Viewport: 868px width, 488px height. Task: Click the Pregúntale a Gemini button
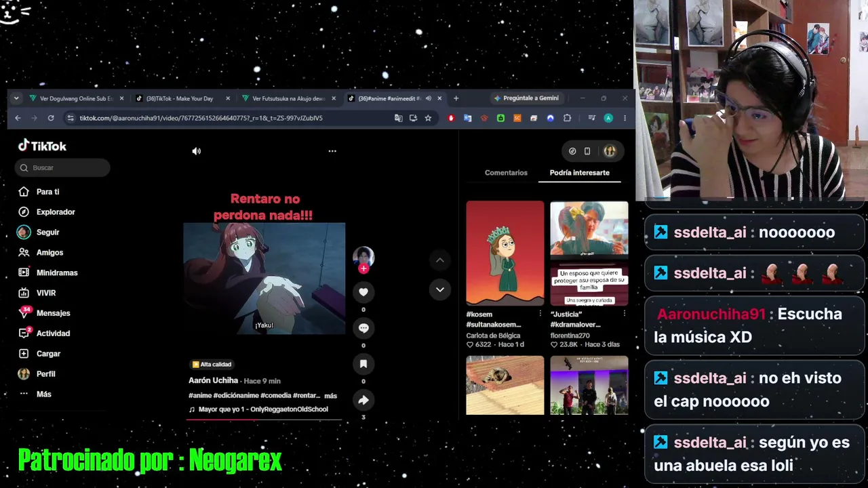[x=526, y=98]
